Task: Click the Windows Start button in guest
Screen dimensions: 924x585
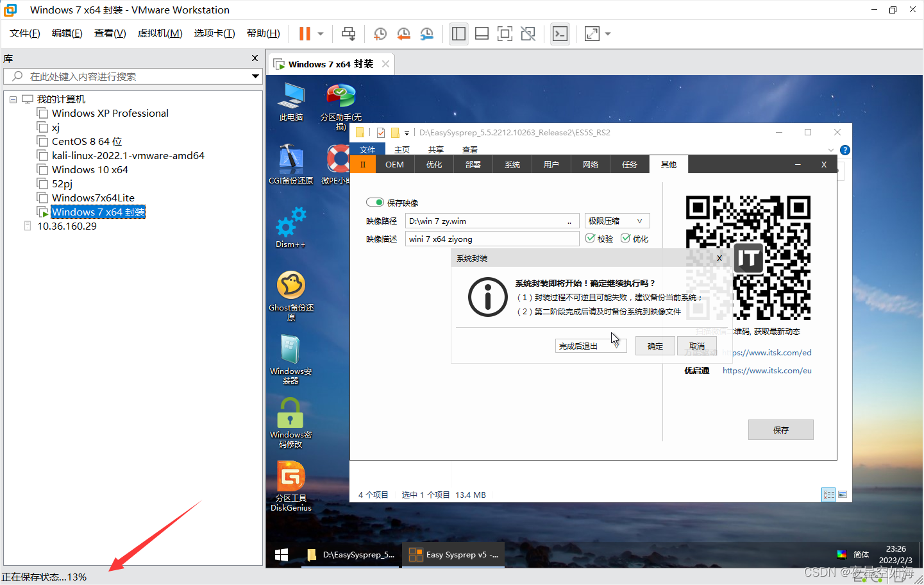Action: pyautogui.click(x=281, y=555)
